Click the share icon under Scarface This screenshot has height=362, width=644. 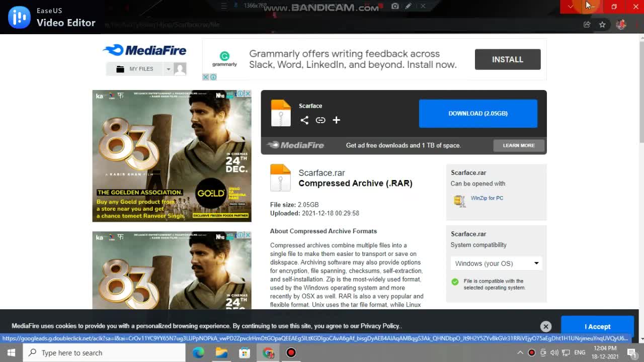click(304, 120)
